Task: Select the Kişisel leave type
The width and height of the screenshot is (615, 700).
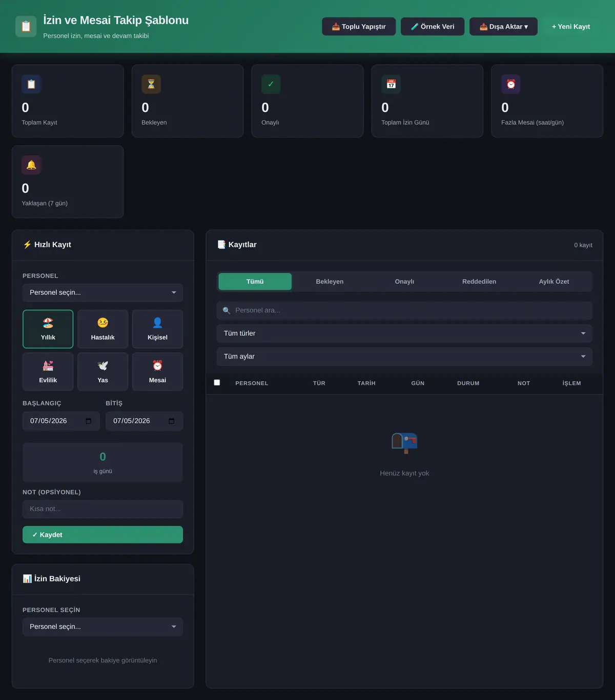Action: [x=157, y=329]
